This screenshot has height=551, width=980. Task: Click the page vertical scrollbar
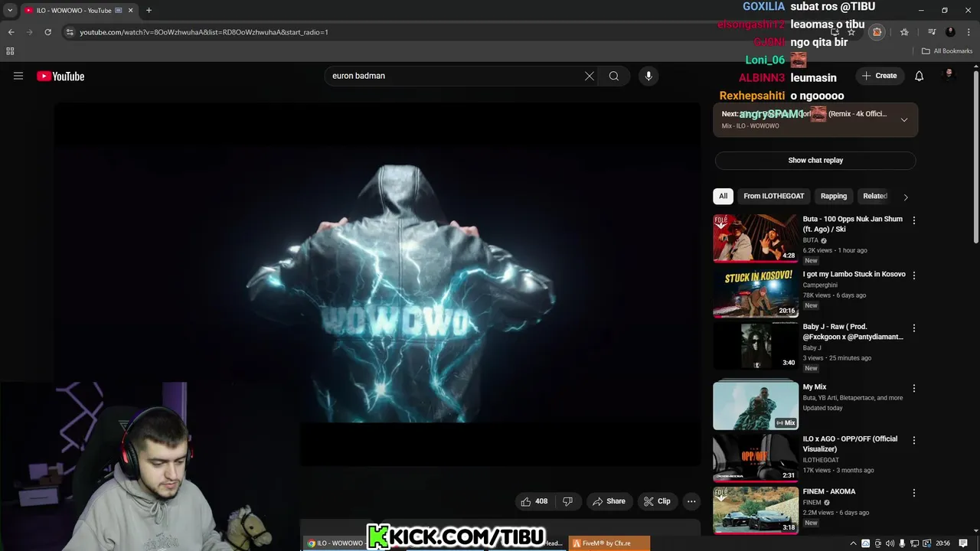[x=975, y=157]
